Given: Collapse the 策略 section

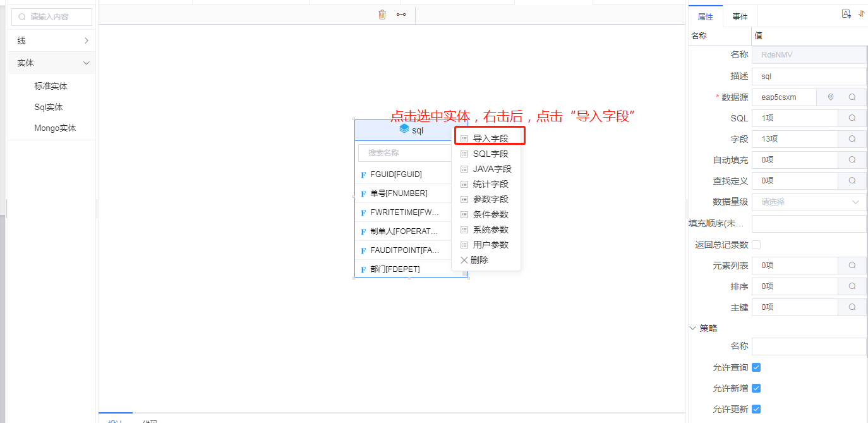Looking at the screenshot, I should [694, 328].
